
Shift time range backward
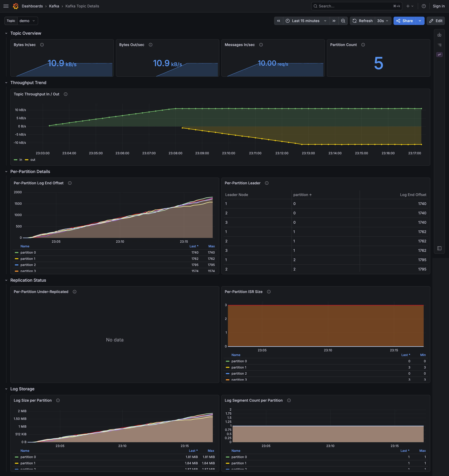click(279, 21)
